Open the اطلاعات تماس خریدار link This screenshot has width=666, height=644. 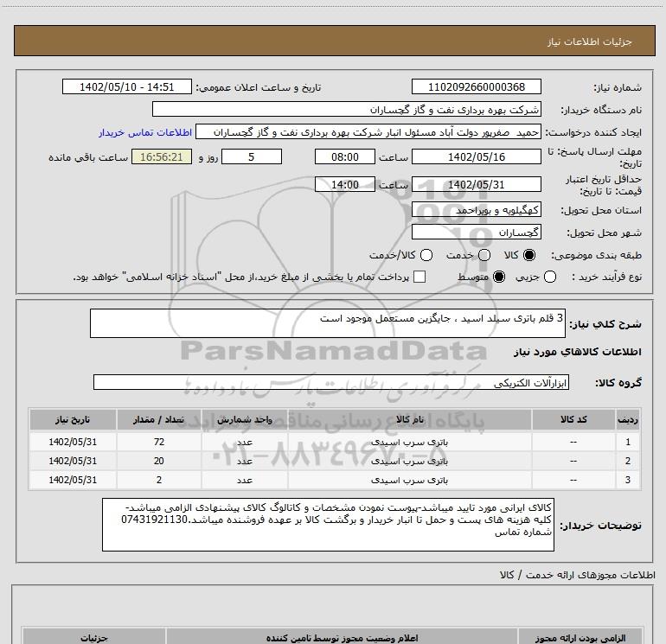pos(145,132)
